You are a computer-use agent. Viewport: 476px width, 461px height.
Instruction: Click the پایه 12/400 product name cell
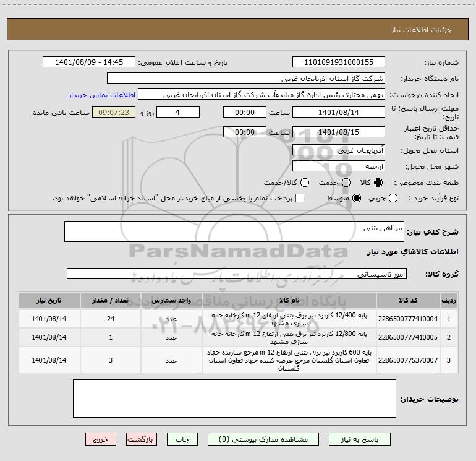(289, 319)
